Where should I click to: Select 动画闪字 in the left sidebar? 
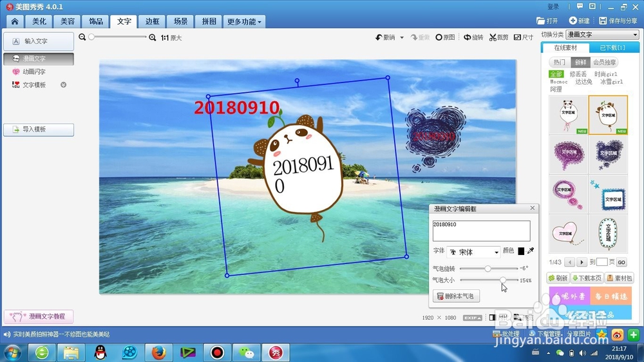click(x=29, y=71)
